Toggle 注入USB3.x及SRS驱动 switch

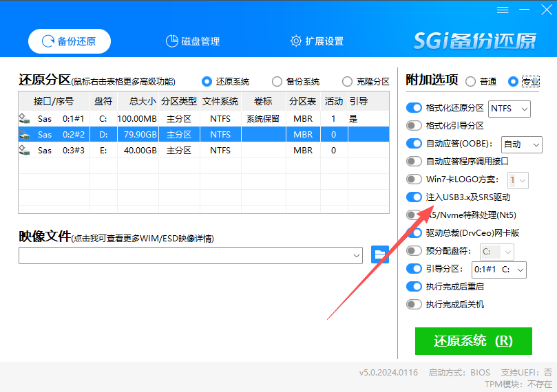[414, 197]
